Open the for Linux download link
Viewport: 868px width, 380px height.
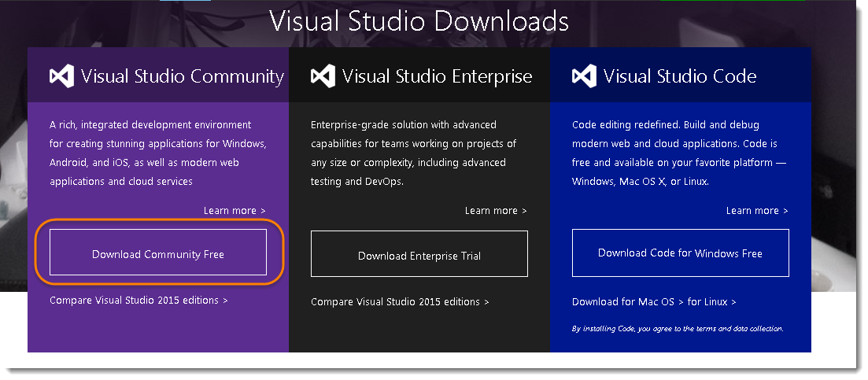click(712, 302)
